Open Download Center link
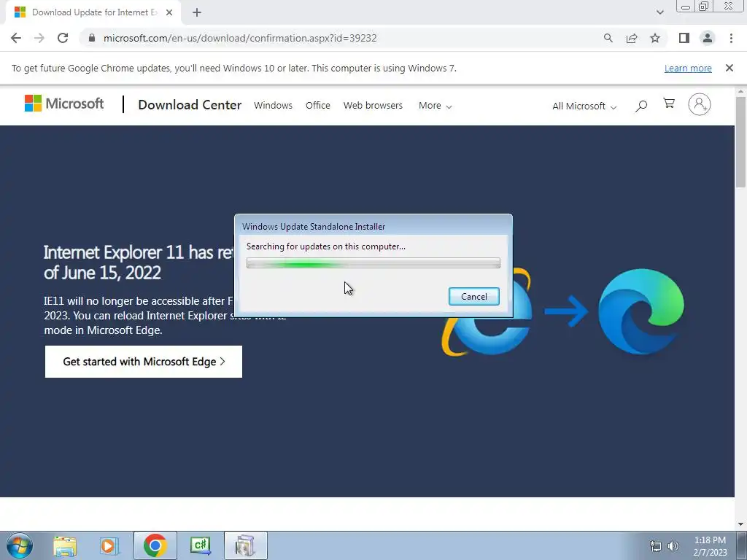This screenshot has width=747, height=560. [x=190, y=105]
